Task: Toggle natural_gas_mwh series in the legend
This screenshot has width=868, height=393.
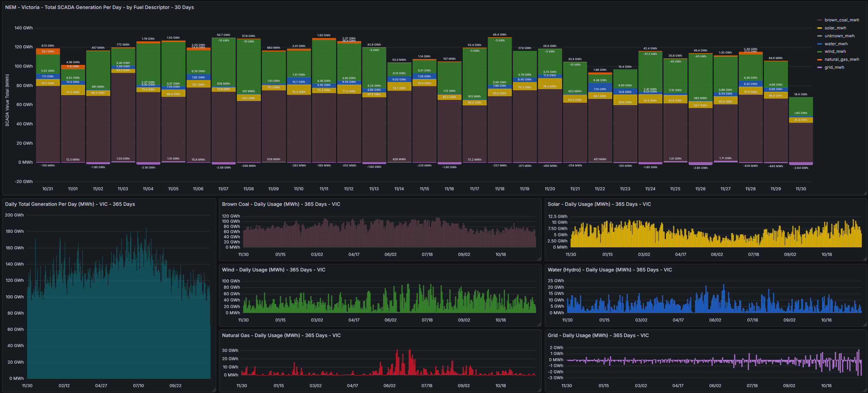Action: point(841,59)
